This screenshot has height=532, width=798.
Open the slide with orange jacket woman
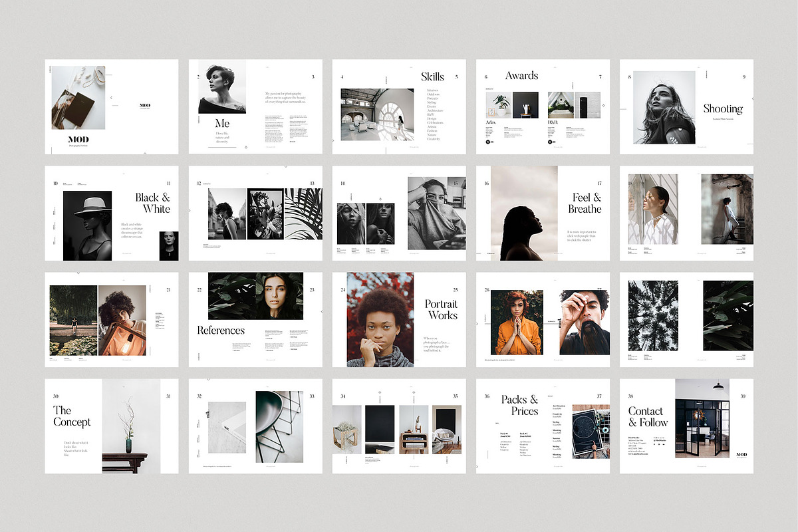543,320
